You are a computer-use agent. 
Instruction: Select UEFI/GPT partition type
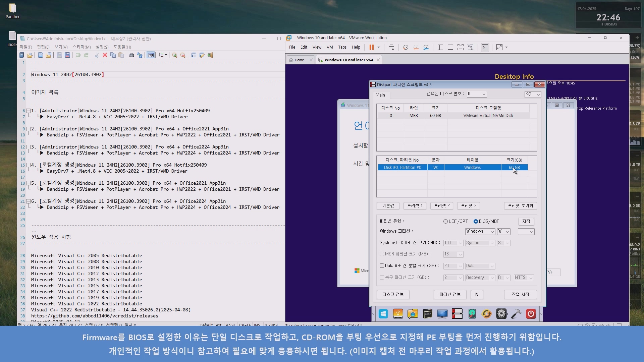click(445, 221)
